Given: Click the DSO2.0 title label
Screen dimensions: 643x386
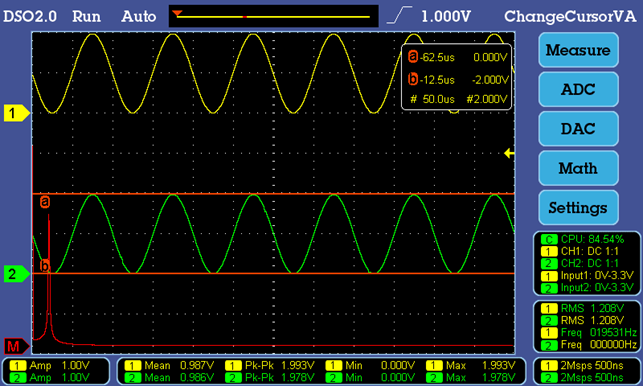Looking at the screenshot, I should [30, 16].
